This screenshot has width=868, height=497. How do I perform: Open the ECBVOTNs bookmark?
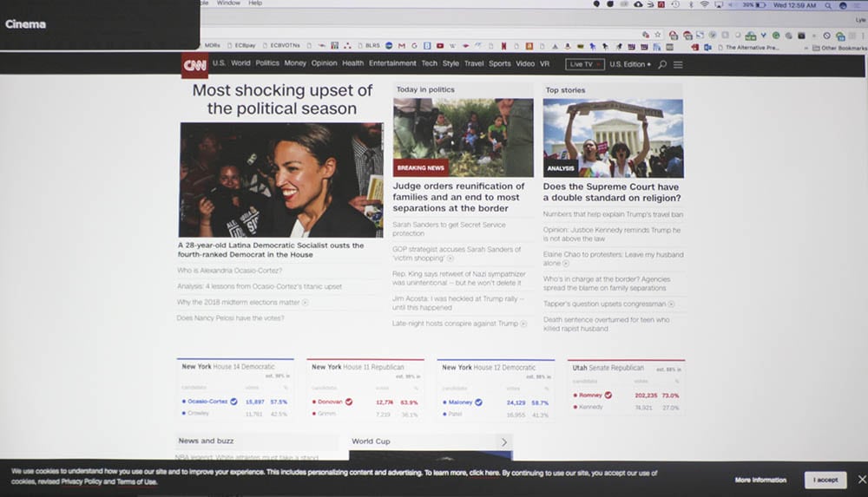click(281, 45)
